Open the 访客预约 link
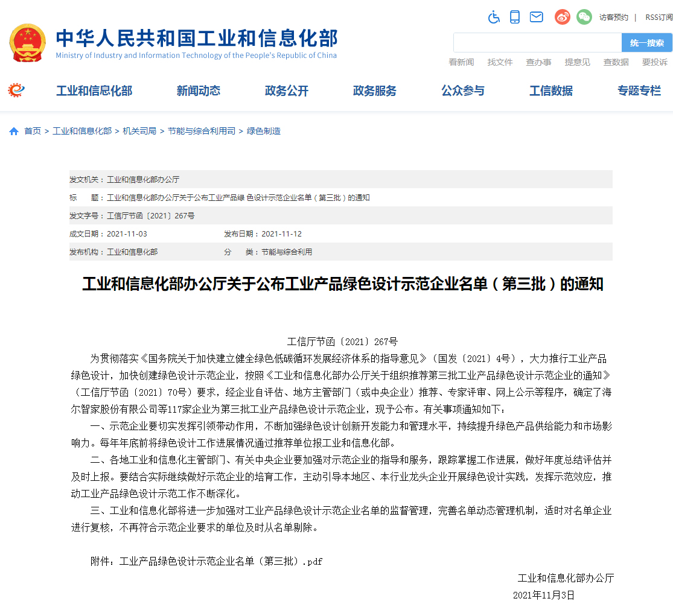Viewport: 673px width, 616px height. point(613,17)
